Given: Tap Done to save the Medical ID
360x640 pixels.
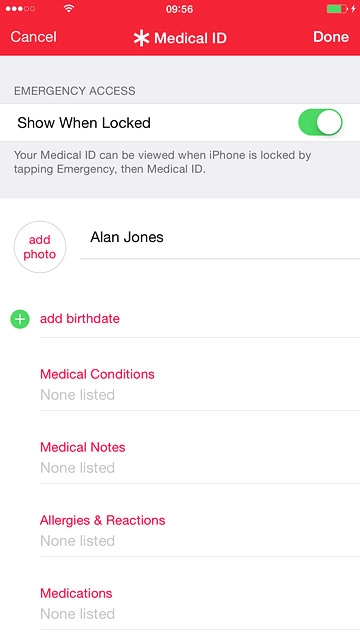Looking at the screenshot, I should click(x=331, y=37).
